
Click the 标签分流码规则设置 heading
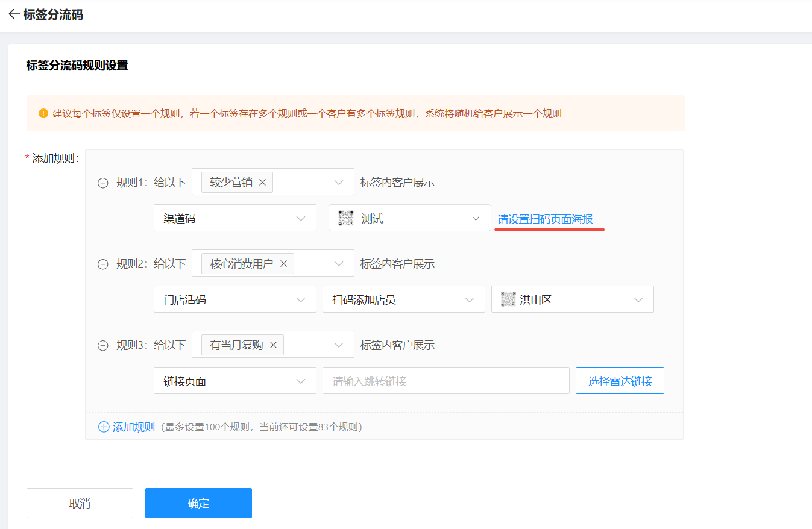click(77, 66)
